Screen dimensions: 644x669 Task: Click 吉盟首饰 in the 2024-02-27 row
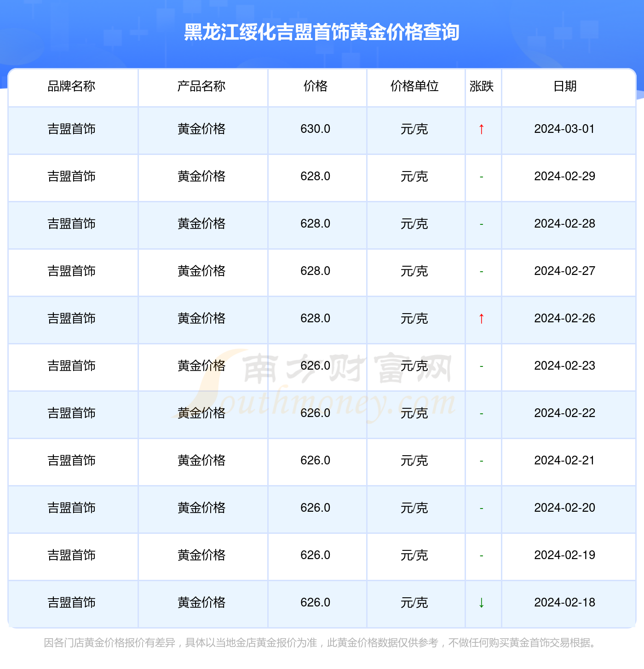(71, 271)
